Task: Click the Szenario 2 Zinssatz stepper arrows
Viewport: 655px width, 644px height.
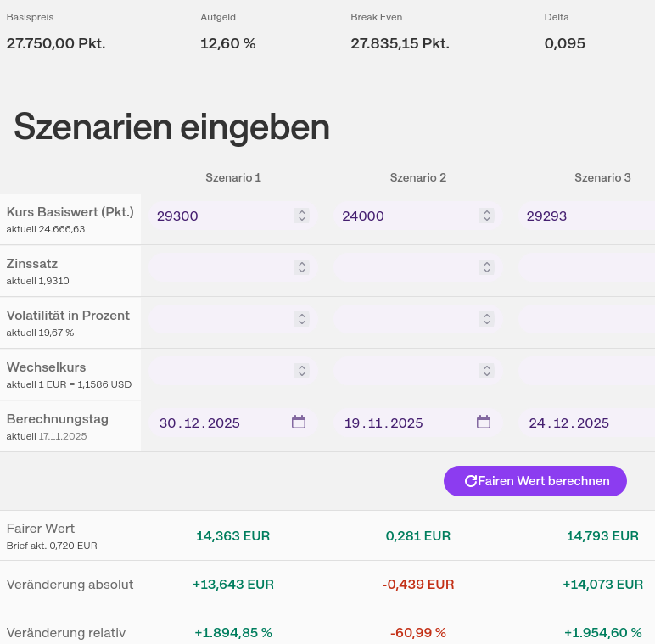Action: pyautogui.click(x=487, y=267)
